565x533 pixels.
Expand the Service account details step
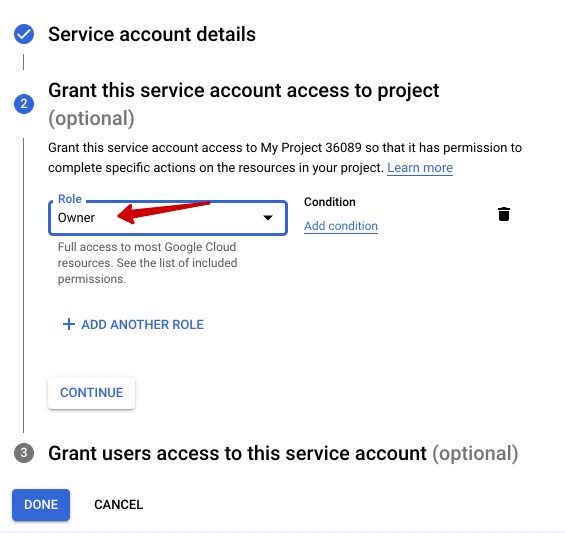tap(152, 34)
